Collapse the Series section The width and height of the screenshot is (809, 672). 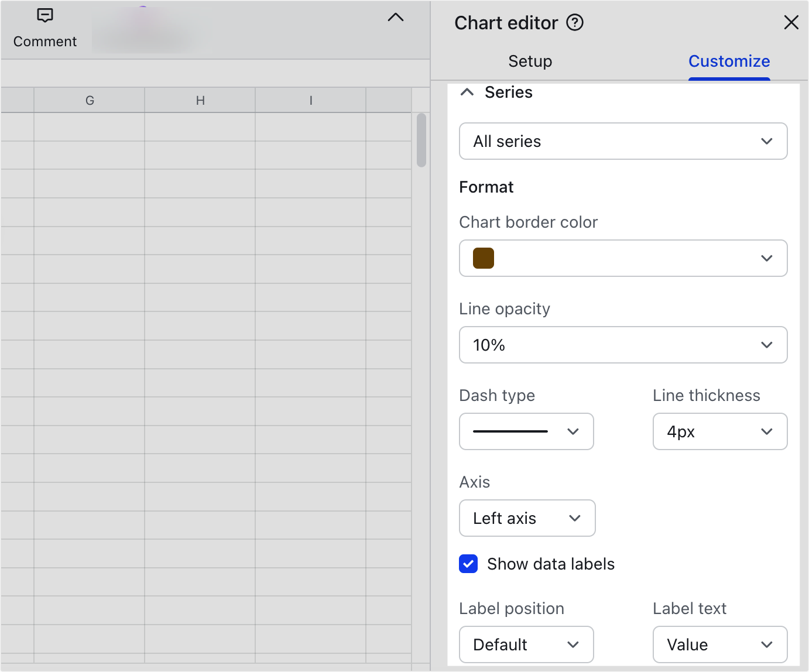[467, 92]
